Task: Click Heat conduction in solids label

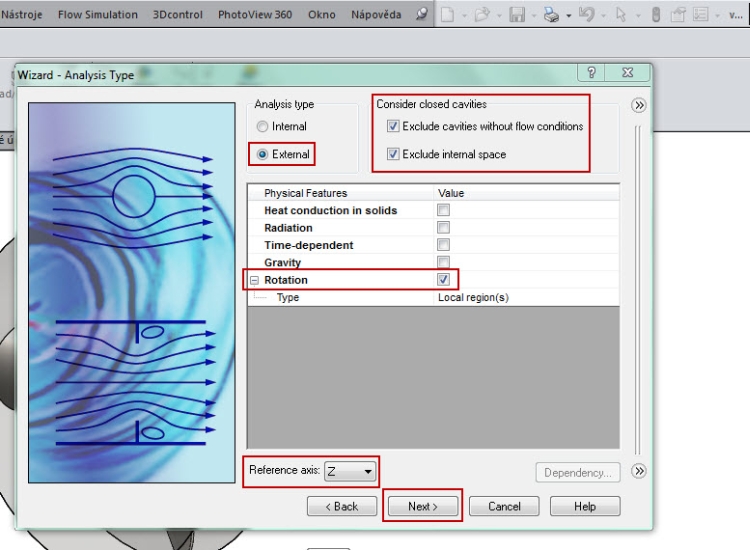Action: (331, 210)
